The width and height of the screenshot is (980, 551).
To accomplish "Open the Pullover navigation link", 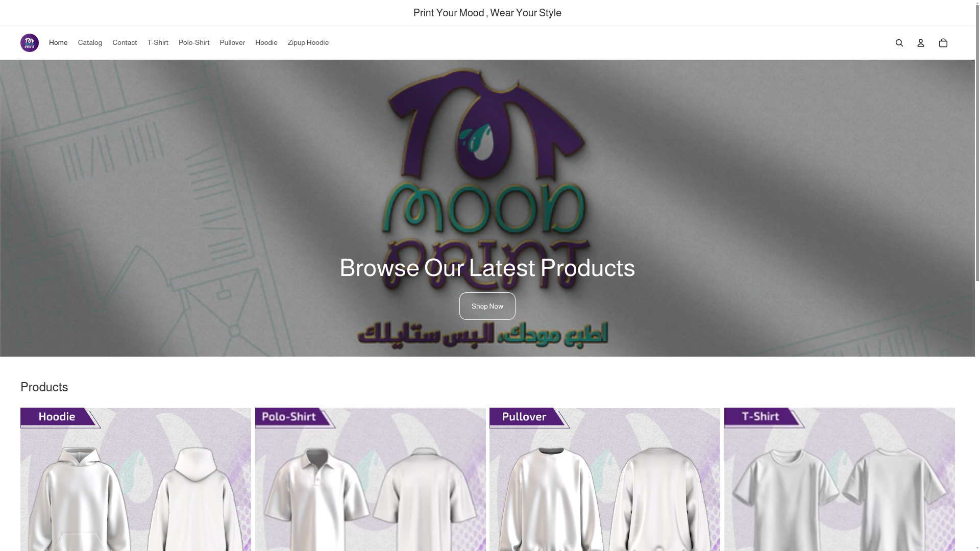I will click(232, 43).
